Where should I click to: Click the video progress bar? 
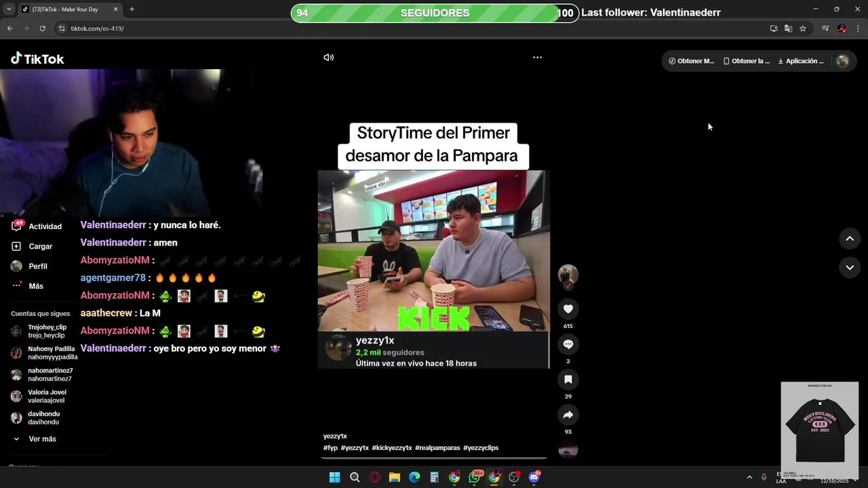434,458
